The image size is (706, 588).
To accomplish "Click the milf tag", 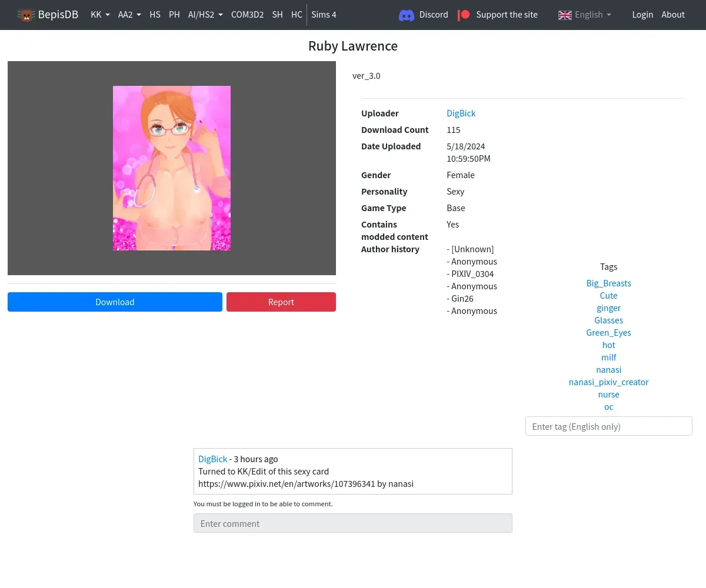I will pos(608,357).
